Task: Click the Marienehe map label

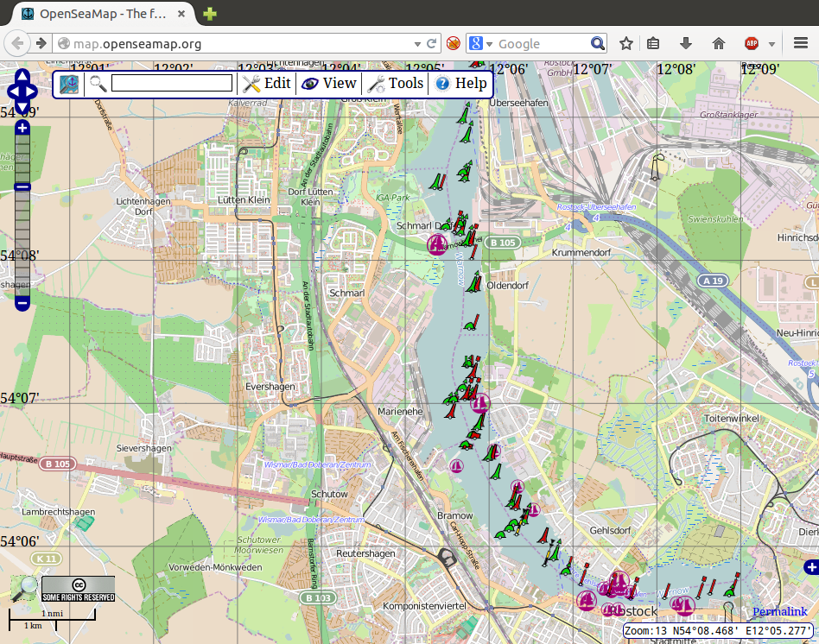Action: tap(400, 411)
